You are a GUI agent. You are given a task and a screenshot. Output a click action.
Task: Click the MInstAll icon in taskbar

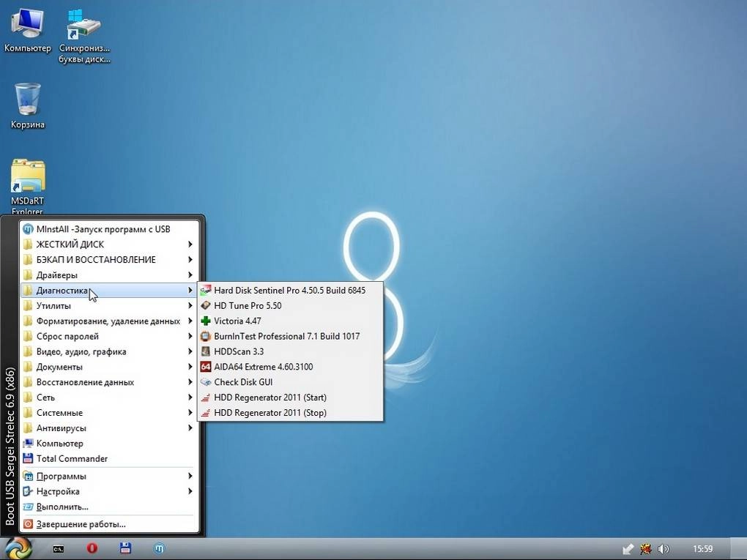[159, 548]
